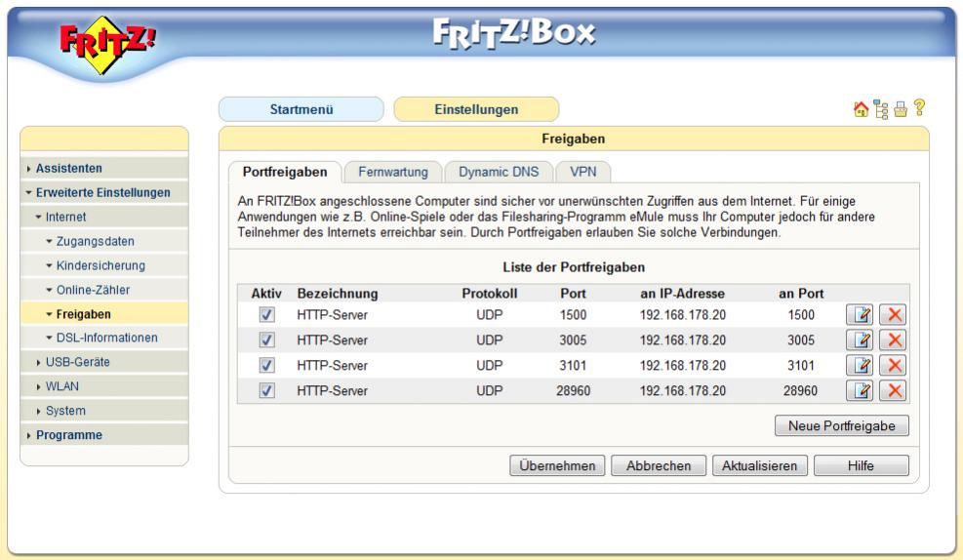Edit the port 3101 forwarding entry
Image resolution: width=963 pixels, height=560 pixels.
tap(860, 365)
